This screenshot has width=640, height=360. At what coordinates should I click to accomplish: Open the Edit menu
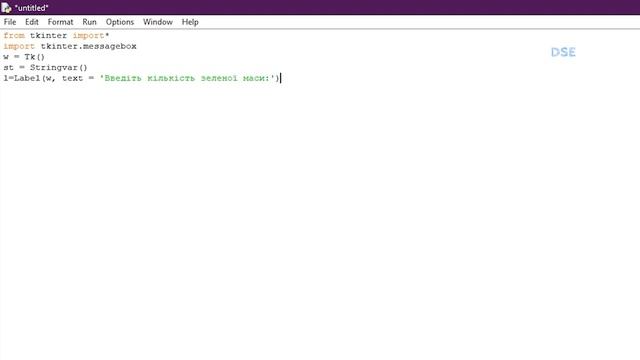31,22
